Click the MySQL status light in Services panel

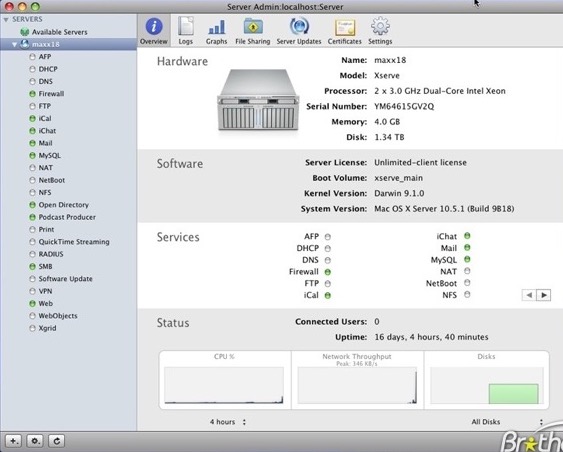tap(467, 259)
